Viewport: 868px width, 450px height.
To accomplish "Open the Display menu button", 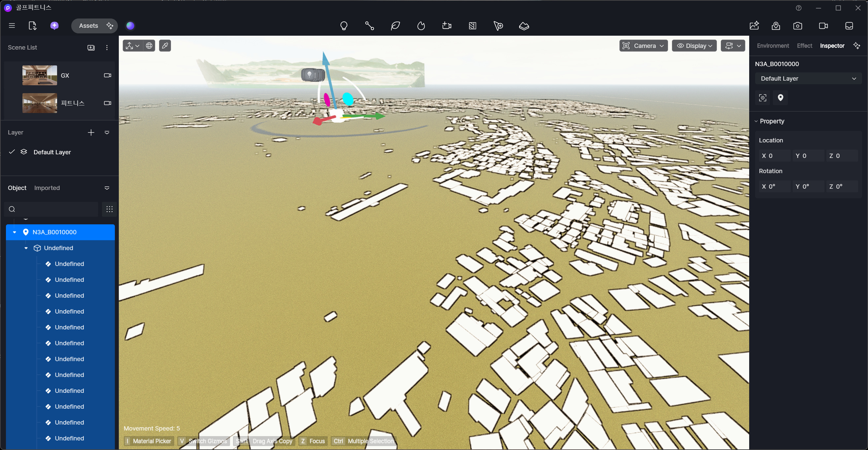I will click(694, 46).
